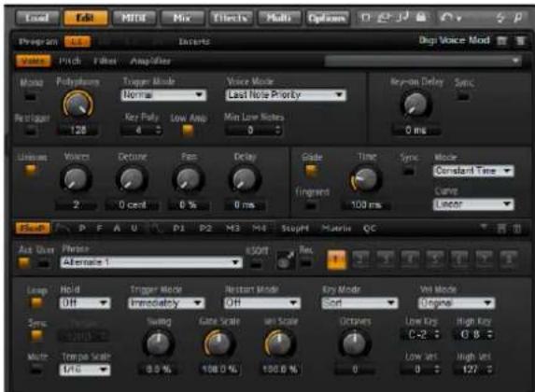This screenshot has height=392, width=535.
Task: Select variation button 6
Action: pyautogui.click(x=459, y=259)
